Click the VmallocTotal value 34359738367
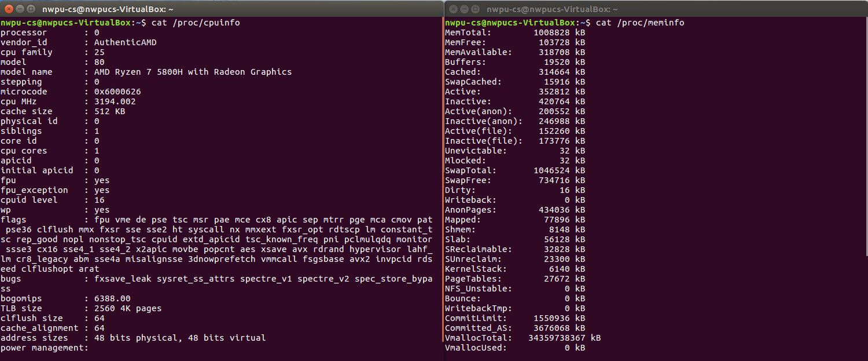Viewport: 868px width, 361px height. point(557,338)
